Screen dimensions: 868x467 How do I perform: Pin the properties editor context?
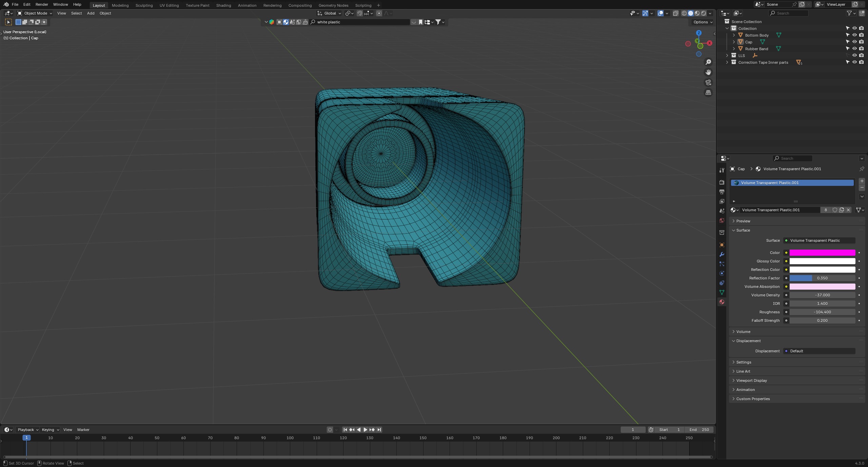862,169
